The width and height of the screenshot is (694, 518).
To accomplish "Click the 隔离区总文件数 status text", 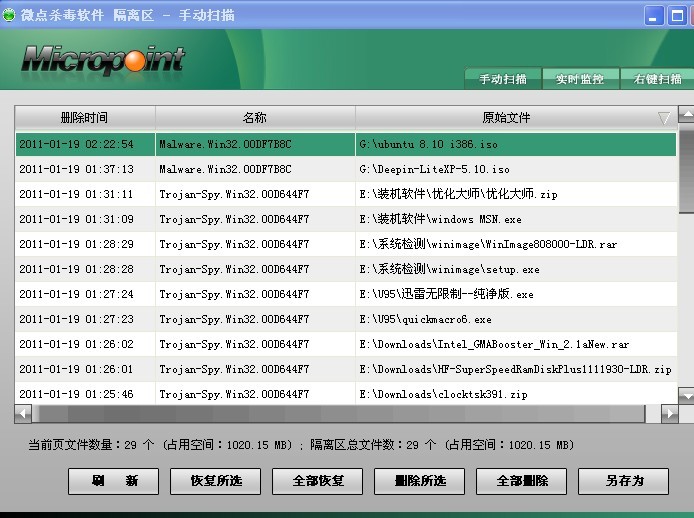I will (x=442, y=445).
